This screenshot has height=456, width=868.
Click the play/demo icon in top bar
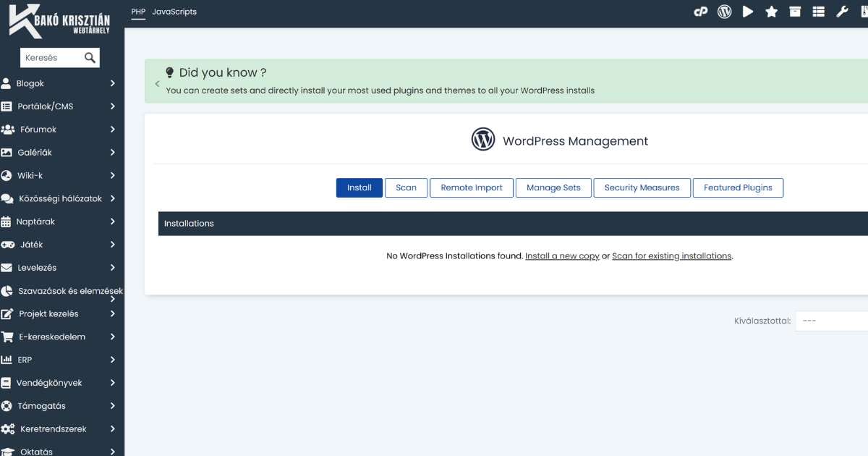point(748,12)
